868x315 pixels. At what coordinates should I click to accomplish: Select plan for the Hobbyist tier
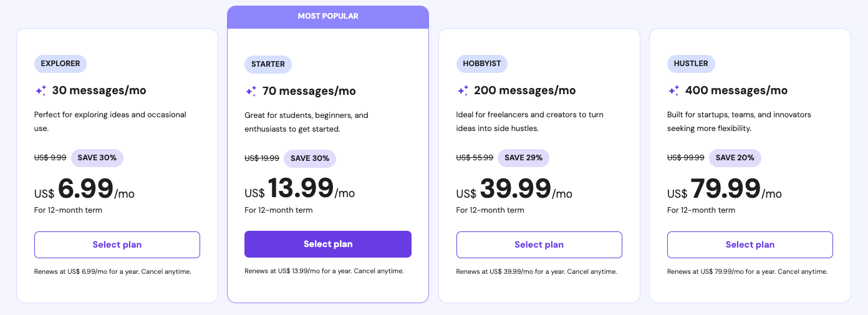539,245
